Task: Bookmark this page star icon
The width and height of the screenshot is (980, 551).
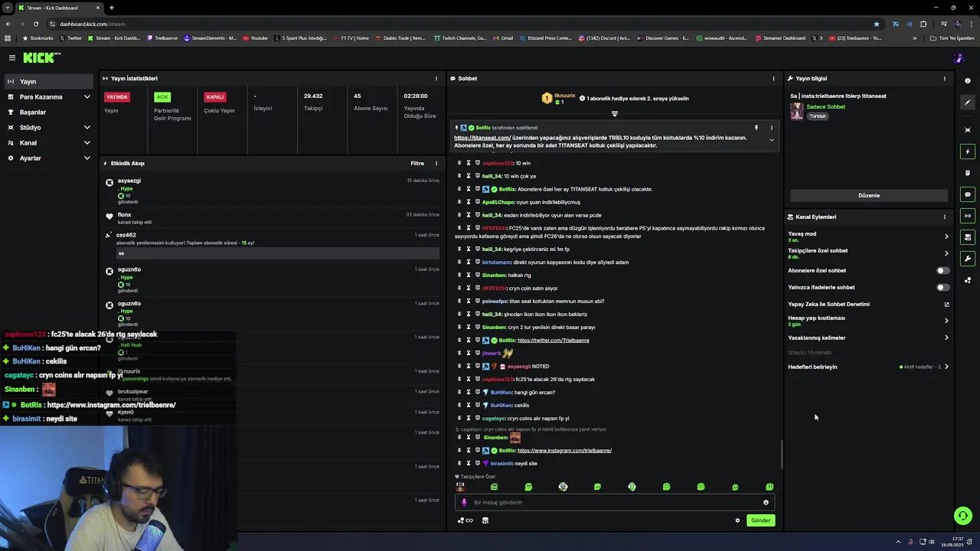Action: click(877, 24)
